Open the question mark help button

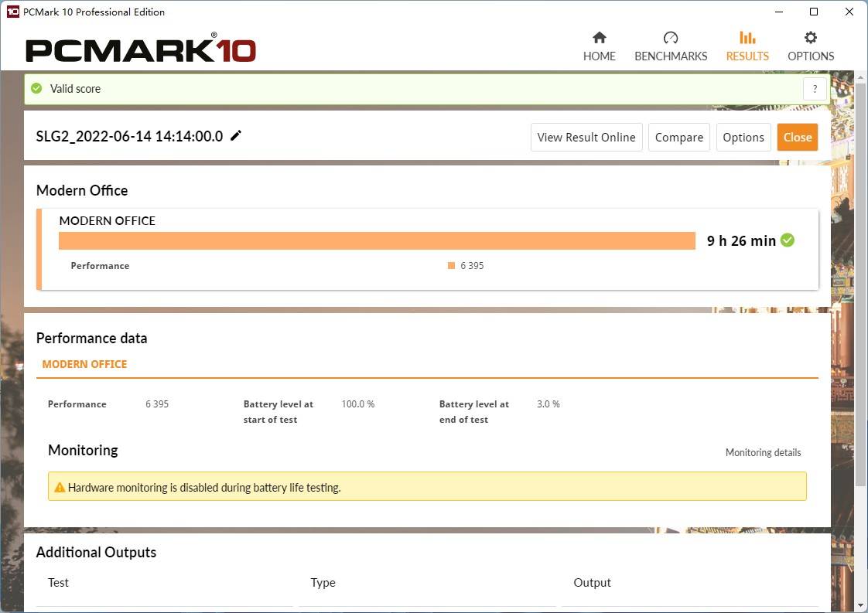tap(815, 89)
